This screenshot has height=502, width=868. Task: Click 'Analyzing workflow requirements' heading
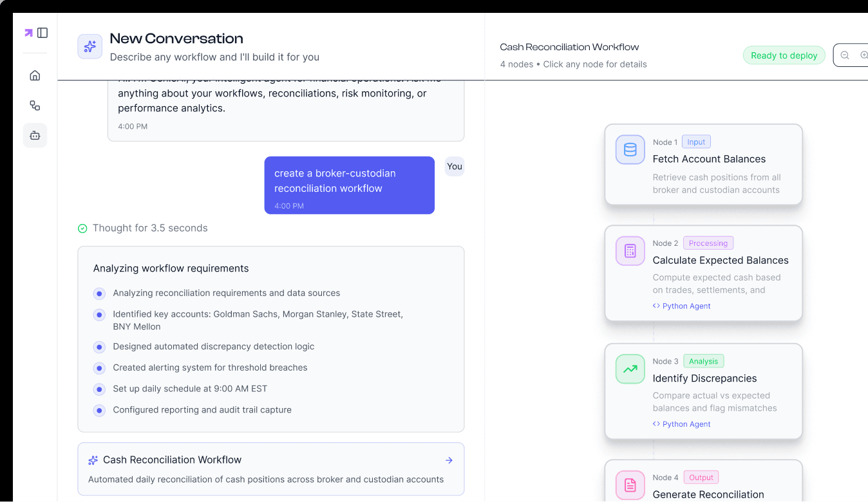[171, 268]
